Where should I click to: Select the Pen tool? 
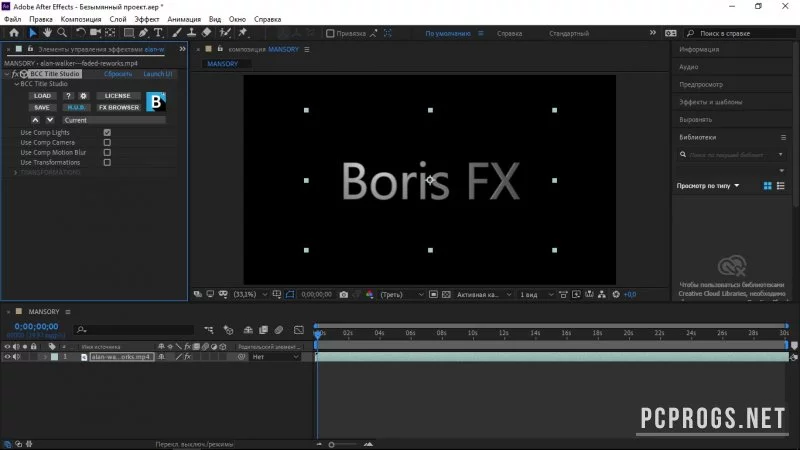[143, 33]
